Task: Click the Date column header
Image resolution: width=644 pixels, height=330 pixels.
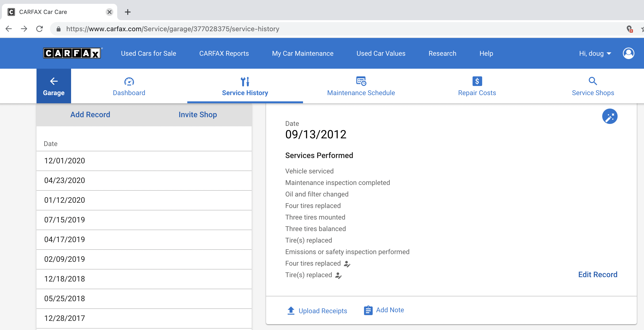Action: (50, 144)
